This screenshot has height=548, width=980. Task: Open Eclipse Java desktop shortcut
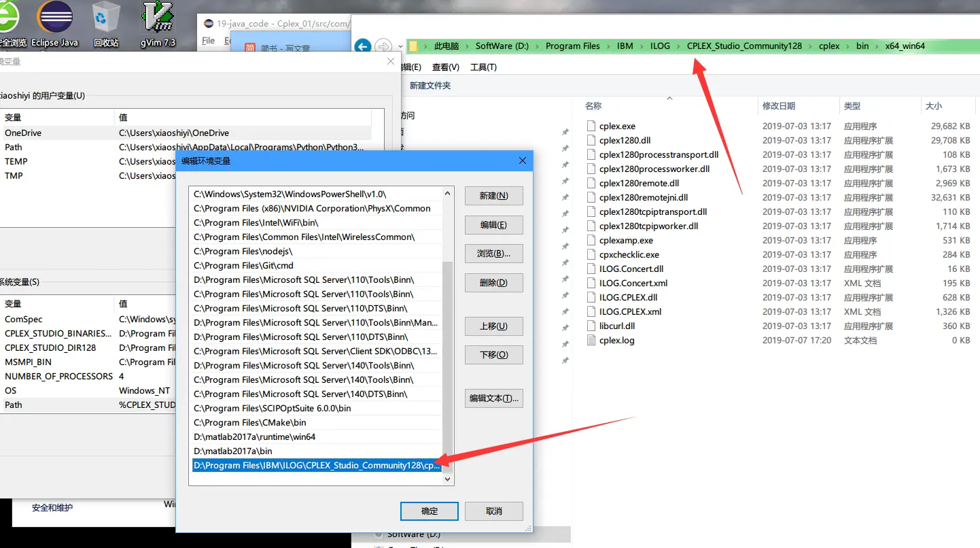pyautogui.click(x=55, y=24)
